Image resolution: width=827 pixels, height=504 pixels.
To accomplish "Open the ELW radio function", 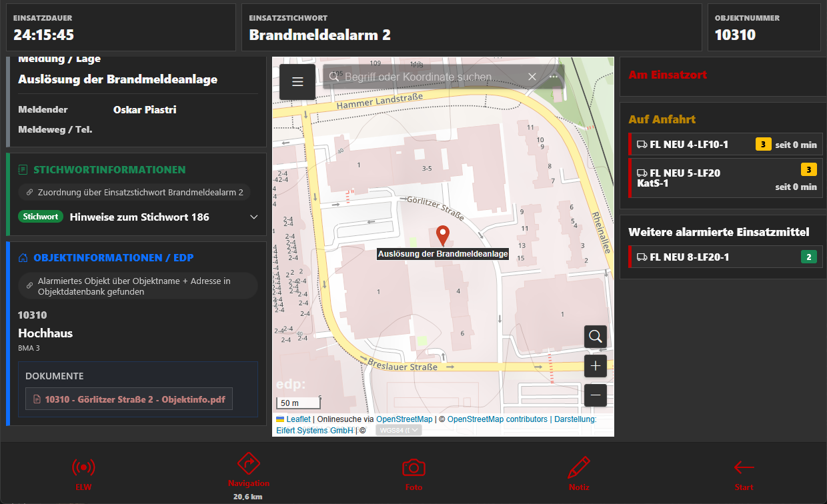I will pyautogui.click(x=83, y=473).
